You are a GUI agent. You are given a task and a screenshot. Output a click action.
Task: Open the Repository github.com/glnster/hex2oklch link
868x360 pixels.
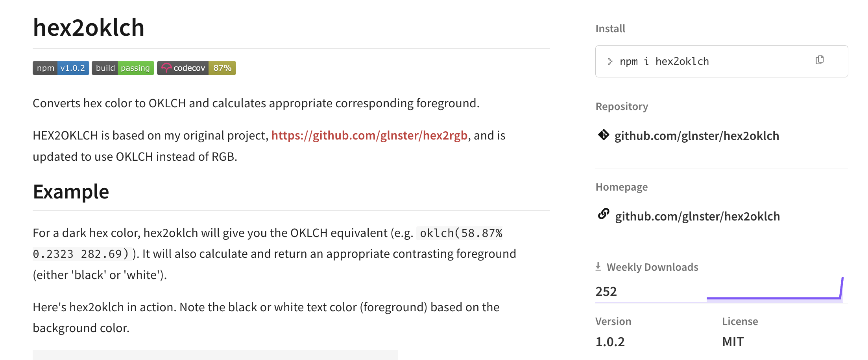tap(696, 136)
